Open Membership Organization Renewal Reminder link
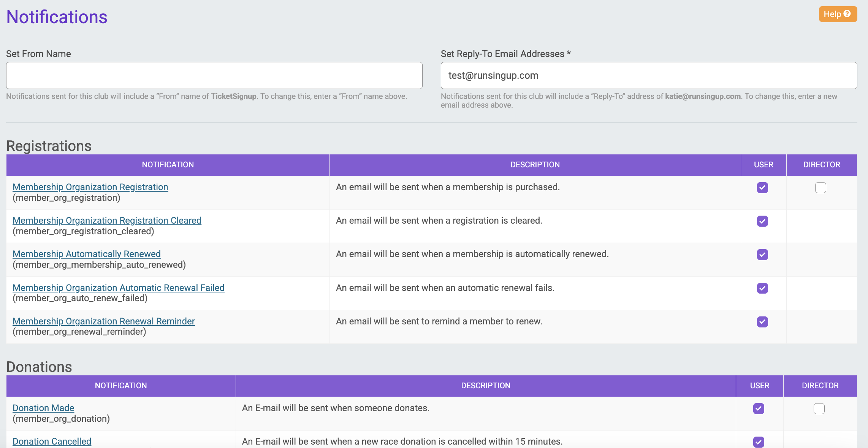The image size is (868, 448). coord(104,321)
